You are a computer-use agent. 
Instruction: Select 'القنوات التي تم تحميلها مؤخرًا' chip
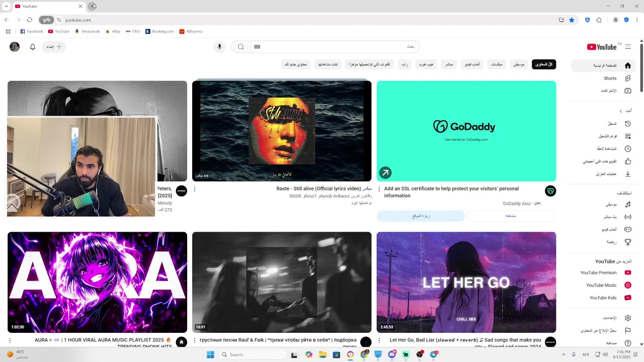coord(370,64)
